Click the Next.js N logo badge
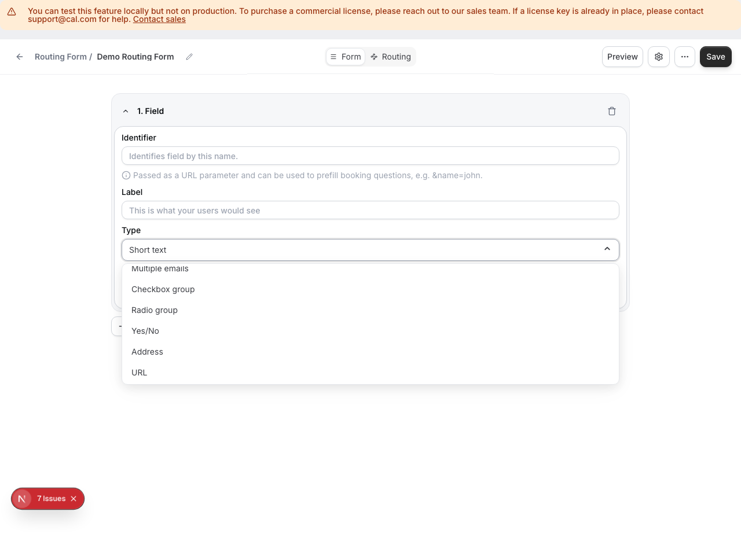The image size is (741, 560). pos(22,499)
